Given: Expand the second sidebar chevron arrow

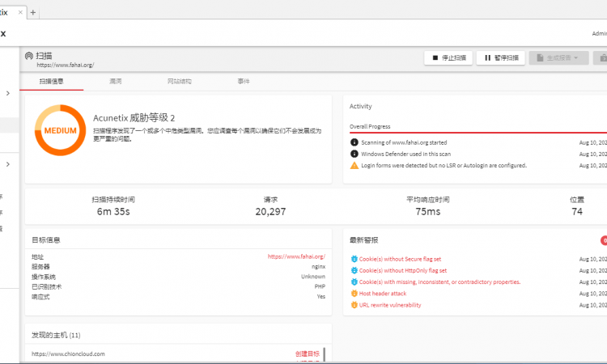Looking at the screenshot, I should (8, 165).
